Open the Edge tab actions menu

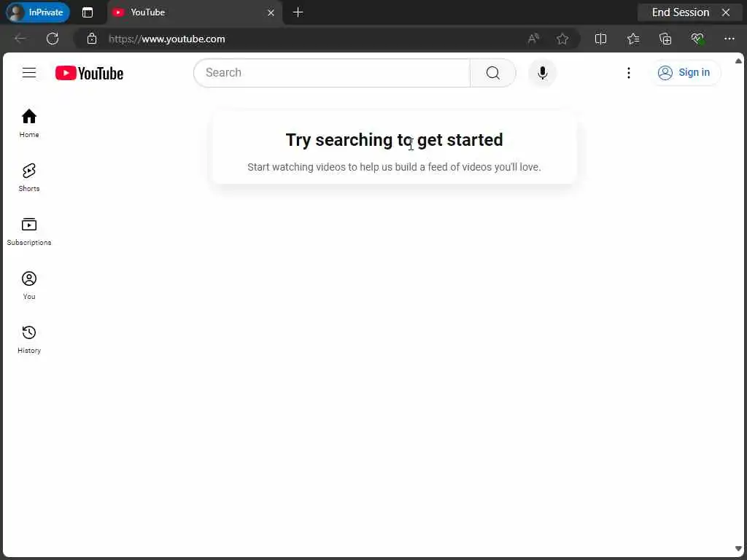tap(88, 12)
